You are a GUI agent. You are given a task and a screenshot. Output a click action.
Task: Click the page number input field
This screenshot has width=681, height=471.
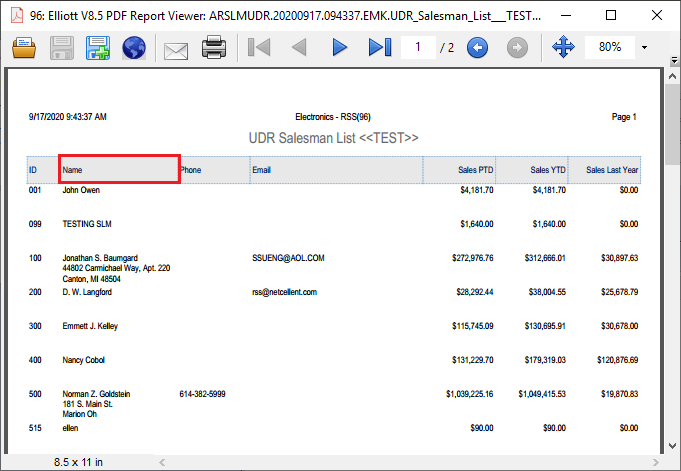coord(418,47)
